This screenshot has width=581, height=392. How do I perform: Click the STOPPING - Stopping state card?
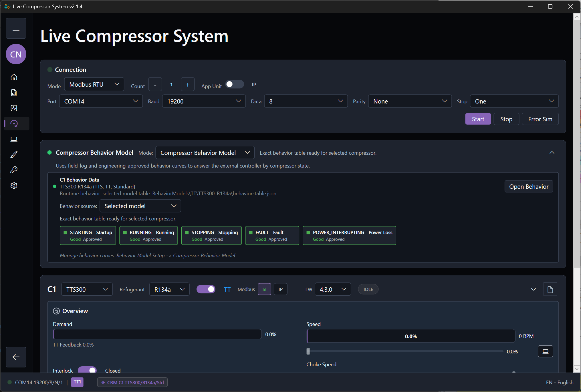point(211,236)
